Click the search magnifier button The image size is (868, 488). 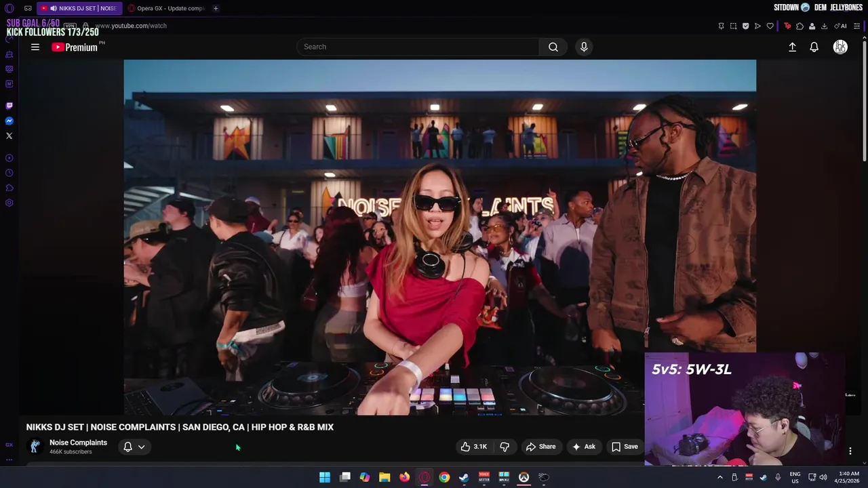(553, 47)
